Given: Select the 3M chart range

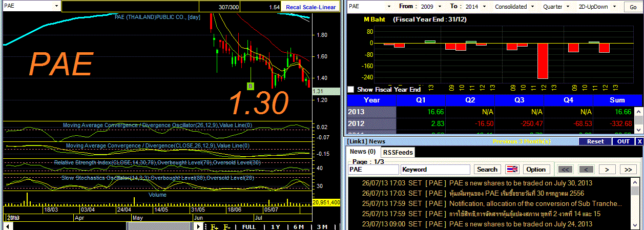Looking at the screenshot, I should pyautogui.click(x=322, y=227).
